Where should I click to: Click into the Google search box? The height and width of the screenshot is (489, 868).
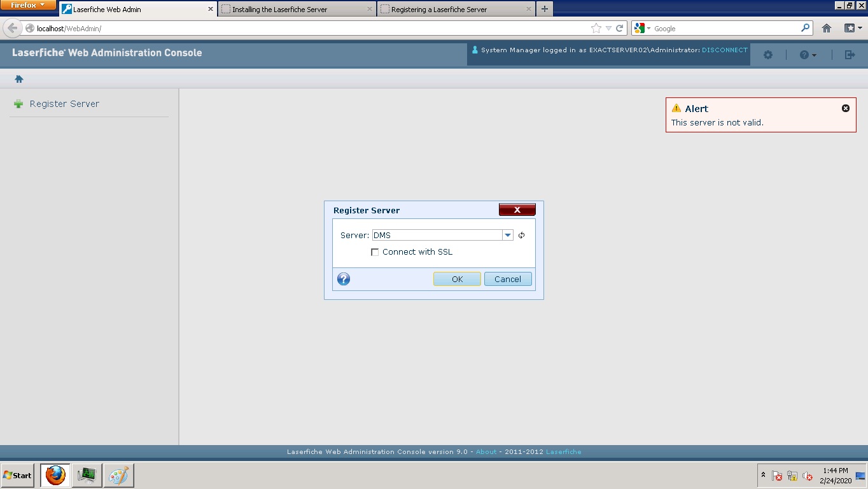click(x=725, y=29)
